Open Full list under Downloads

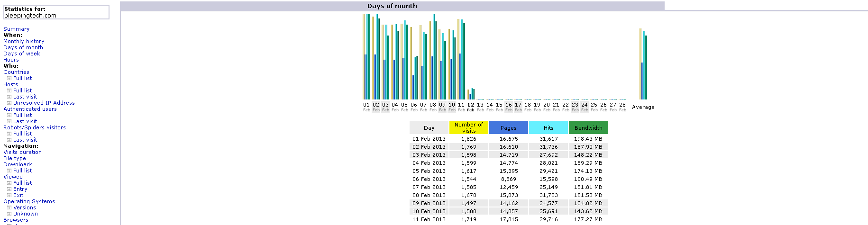click(22, 171)
